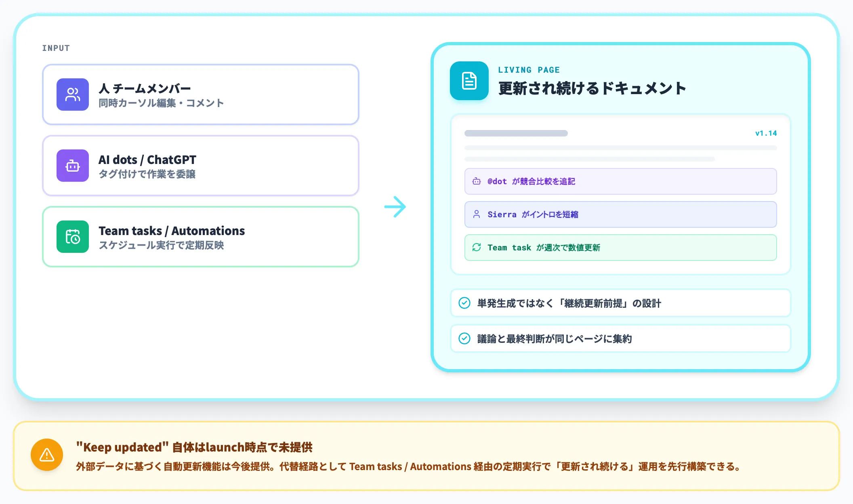Viewport: 853px width, 504px height.
Task: Click the check icon next to 単発生成ではなく
Action: tap(464, 303)
